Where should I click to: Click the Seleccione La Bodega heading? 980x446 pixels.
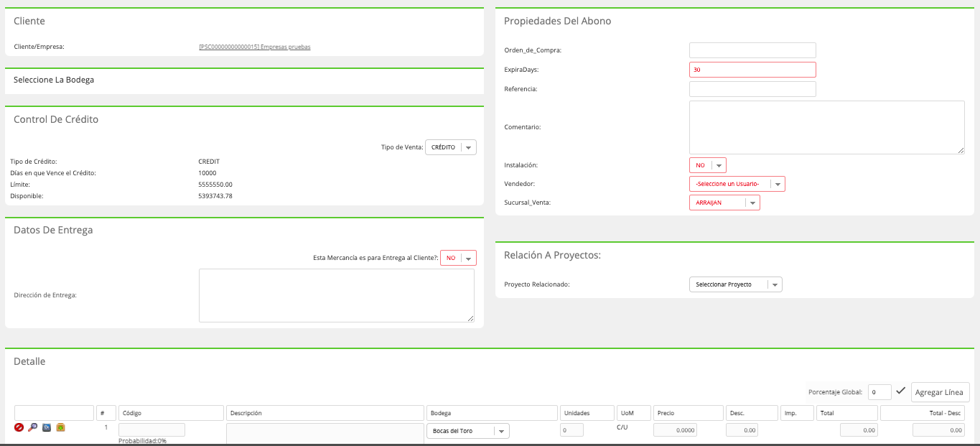point(54,80)
